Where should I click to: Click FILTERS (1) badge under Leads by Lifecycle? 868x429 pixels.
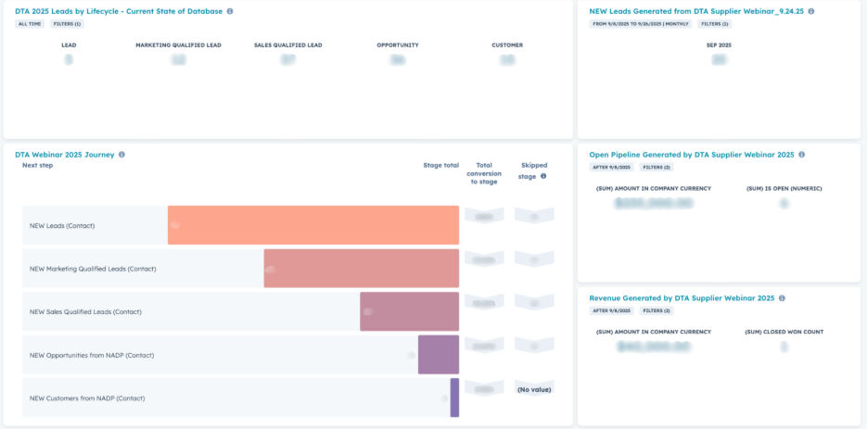coord(65,23)
